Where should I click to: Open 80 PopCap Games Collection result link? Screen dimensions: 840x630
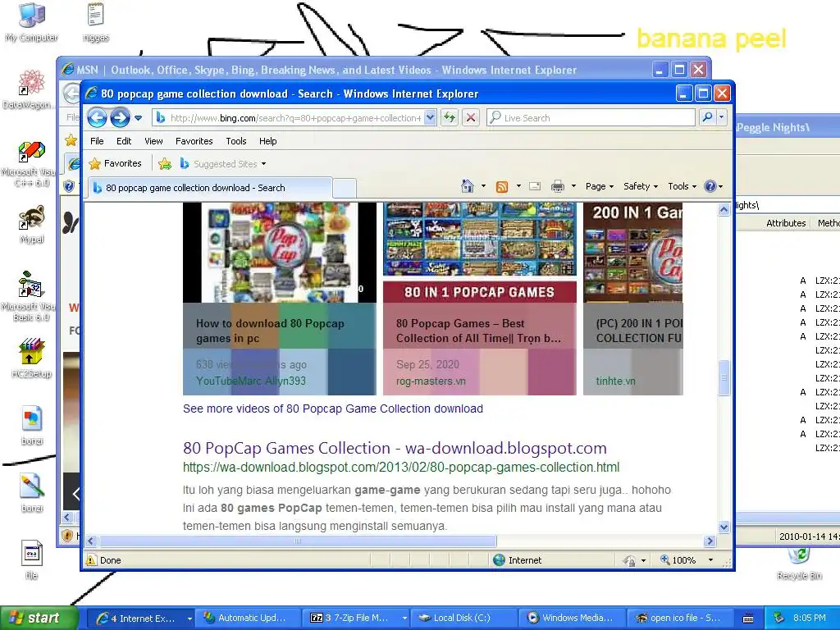pyautogui.click(x=395, y=448)
